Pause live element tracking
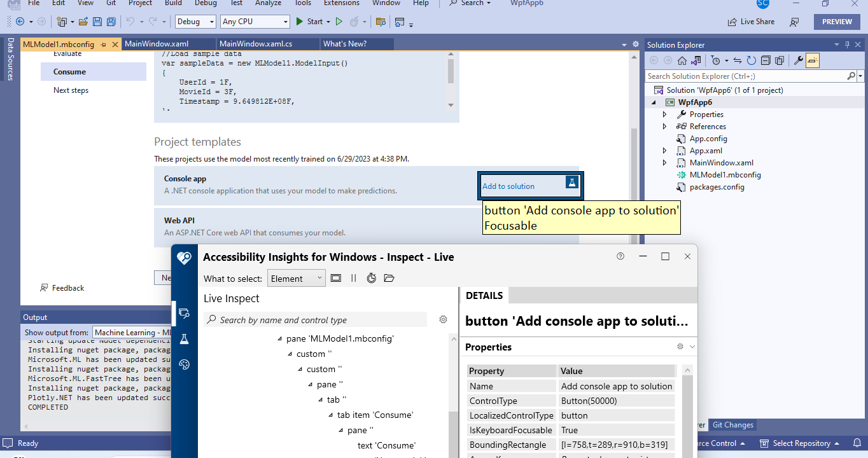Screen dimensions: 868x458 click(353, 278)
